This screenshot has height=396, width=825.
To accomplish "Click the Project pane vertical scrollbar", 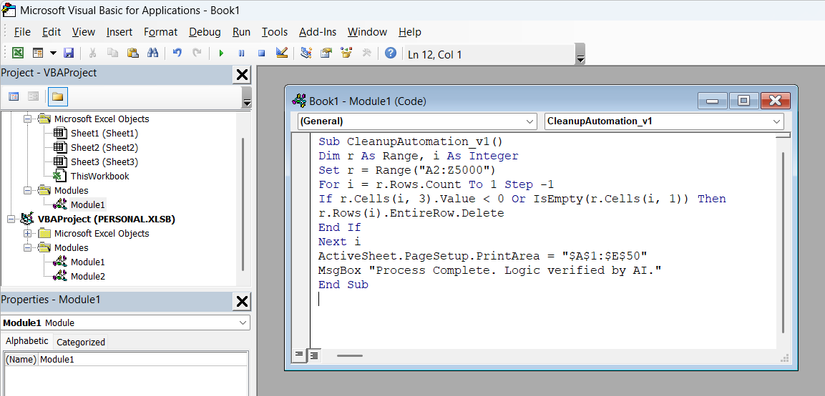I will tap(243, 204).
